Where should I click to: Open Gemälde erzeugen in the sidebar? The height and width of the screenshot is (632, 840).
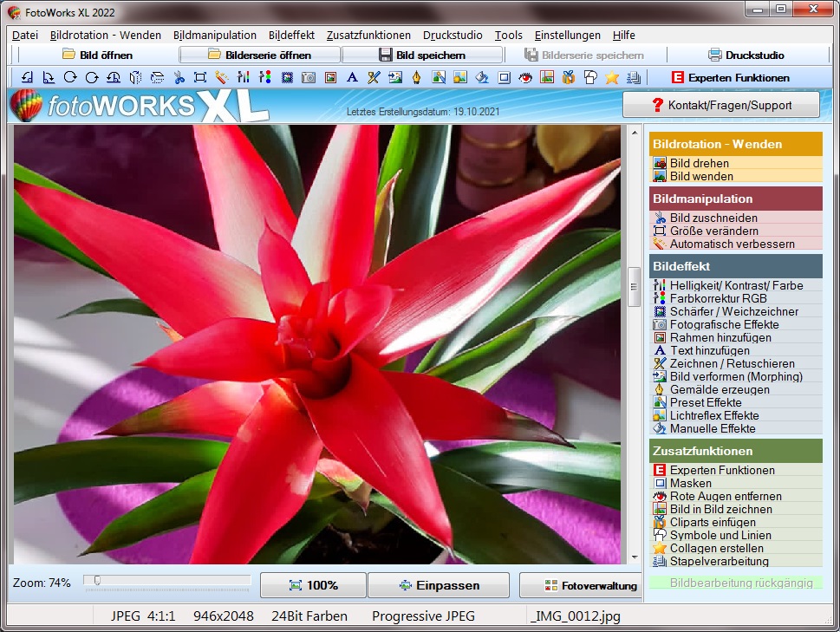[737, 389]
